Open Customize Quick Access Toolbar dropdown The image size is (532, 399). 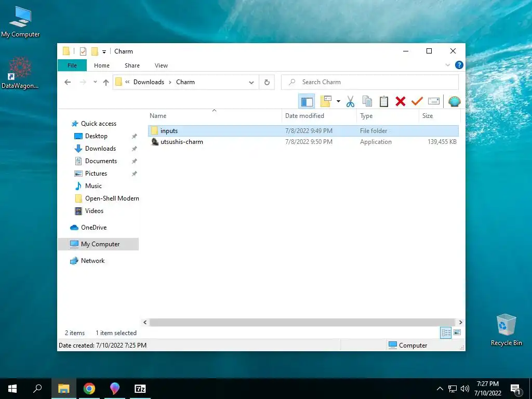[x=104, y=52]
